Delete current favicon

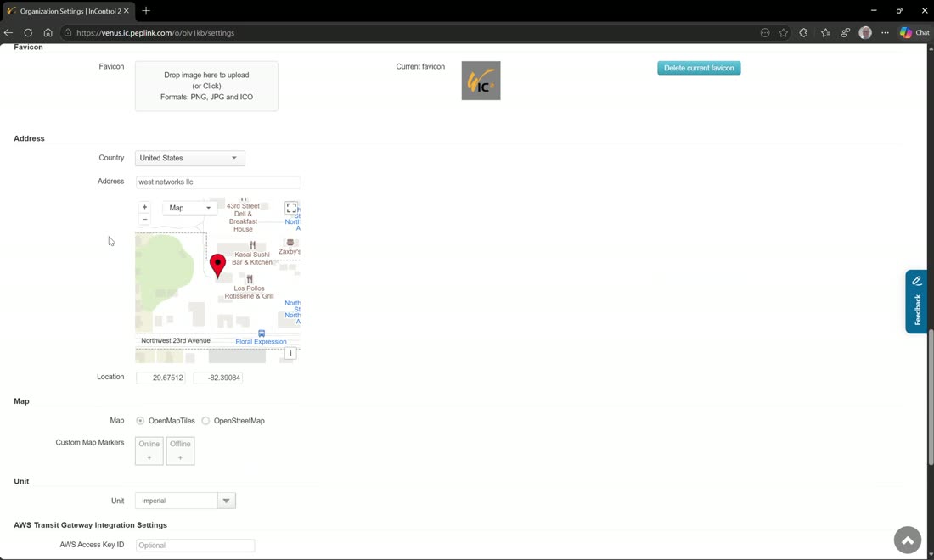[x=699, y=68]
